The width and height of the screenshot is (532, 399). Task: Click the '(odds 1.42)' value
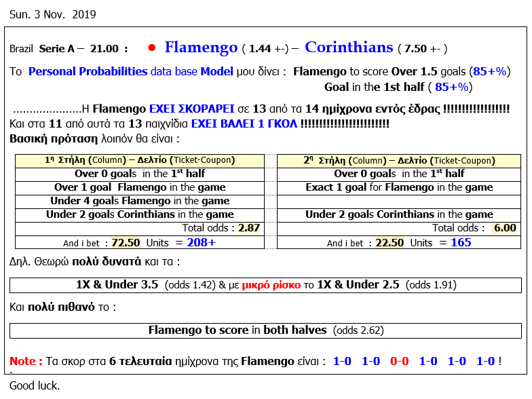point(190,285)
